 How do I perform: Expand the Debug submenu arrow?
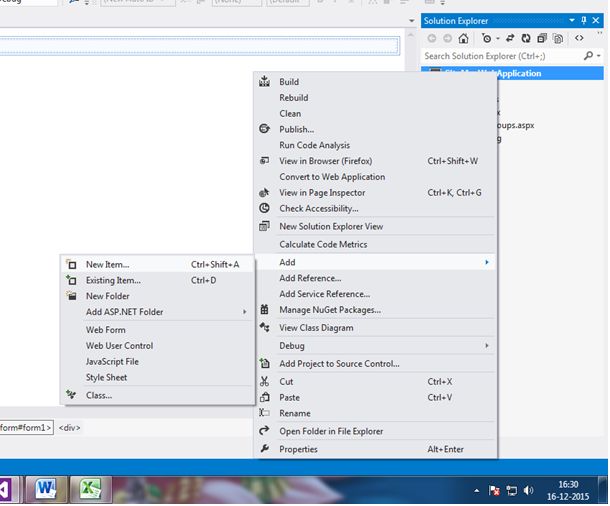[x=487, y=346]
